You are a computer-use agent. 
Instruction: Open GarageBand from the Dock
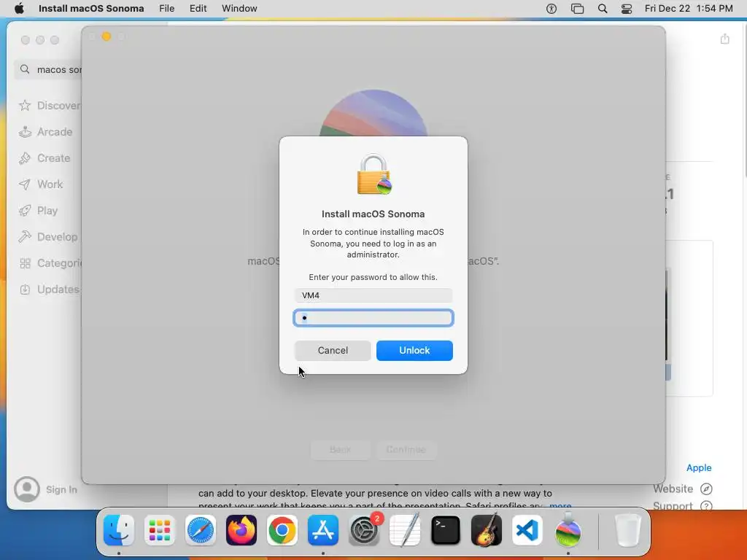pyautogui.click(x=487, y=530)
